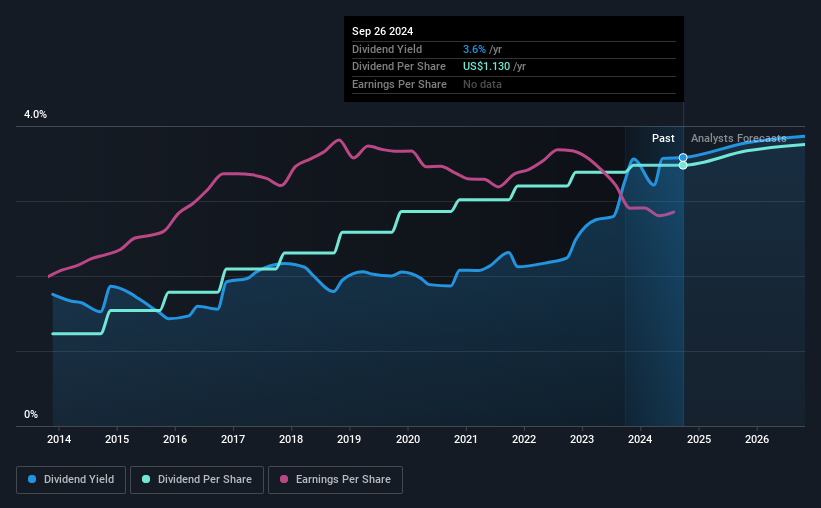Screen dimensions: 821x508
Task: Click the 0% y-axis label
Action: (31, 414)
